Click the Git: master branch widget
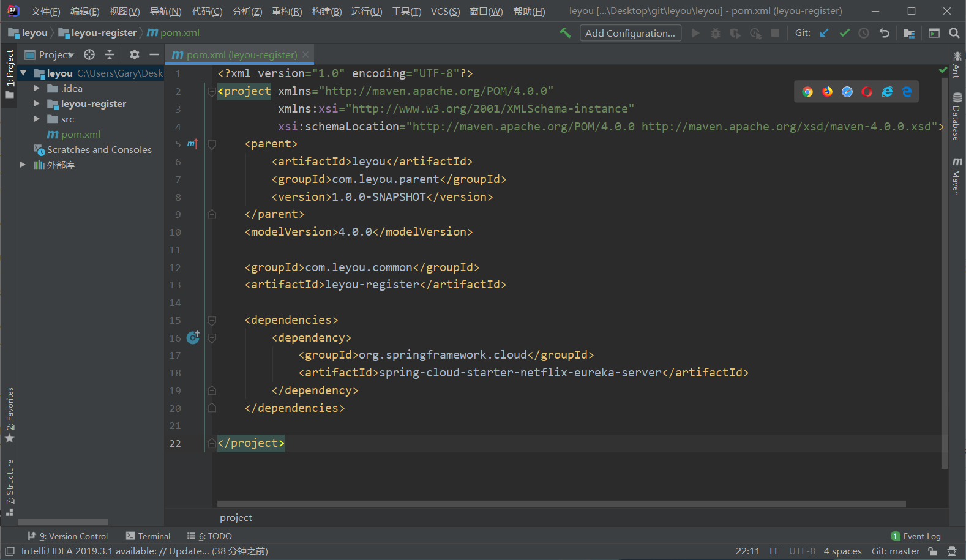 pyautogui.click(x=896, y=551)
